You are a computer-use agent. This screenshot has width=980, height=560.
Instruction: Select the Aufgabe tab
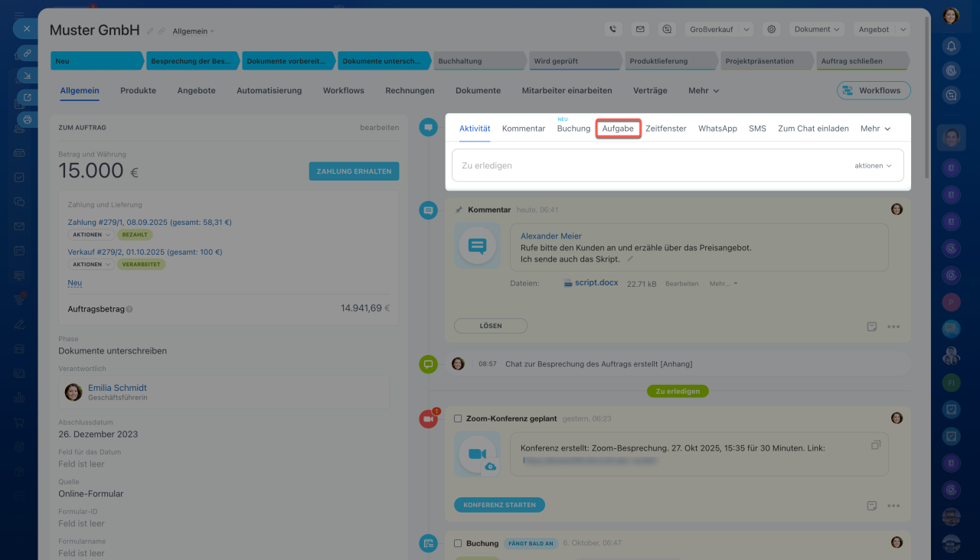(618, 129)
